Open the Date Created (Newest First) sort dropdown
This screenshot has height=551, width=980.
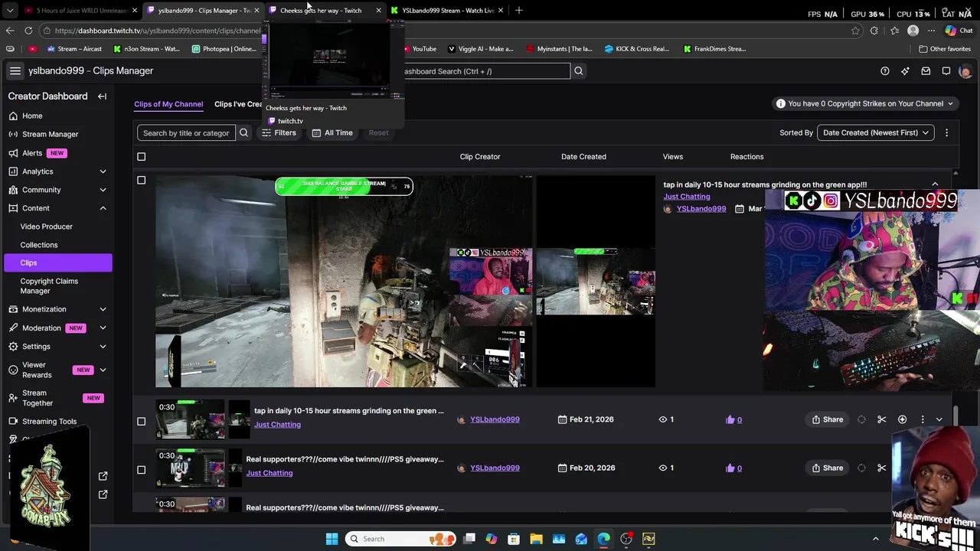click(876, 132)
